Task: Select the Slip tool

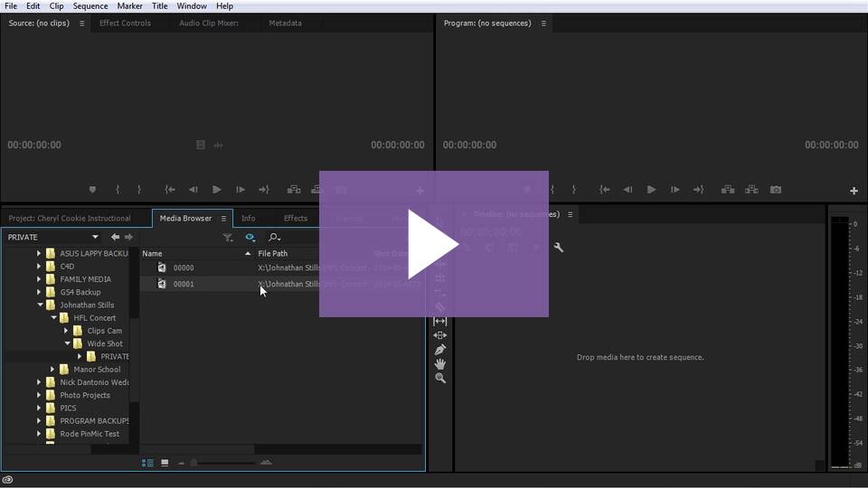Action: tap(440, 321)
